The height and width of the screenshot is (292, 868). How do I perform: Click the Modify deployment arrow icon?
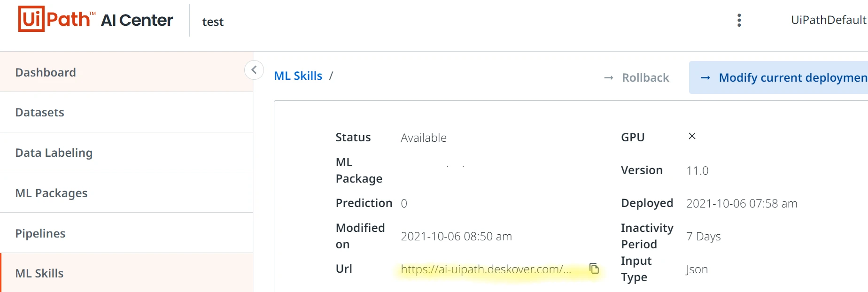pyautogui.click(x=705, y=77)
